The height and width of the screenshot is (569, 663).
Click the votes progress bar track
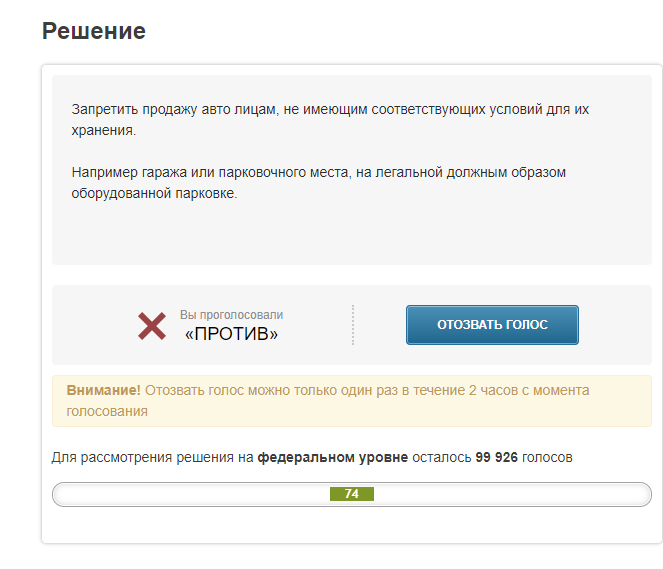(x=352, y=494)
